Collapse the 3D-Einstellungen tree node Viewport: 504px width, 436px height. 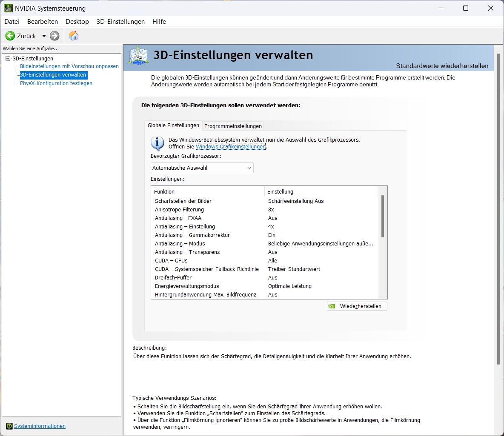[8, 59]
